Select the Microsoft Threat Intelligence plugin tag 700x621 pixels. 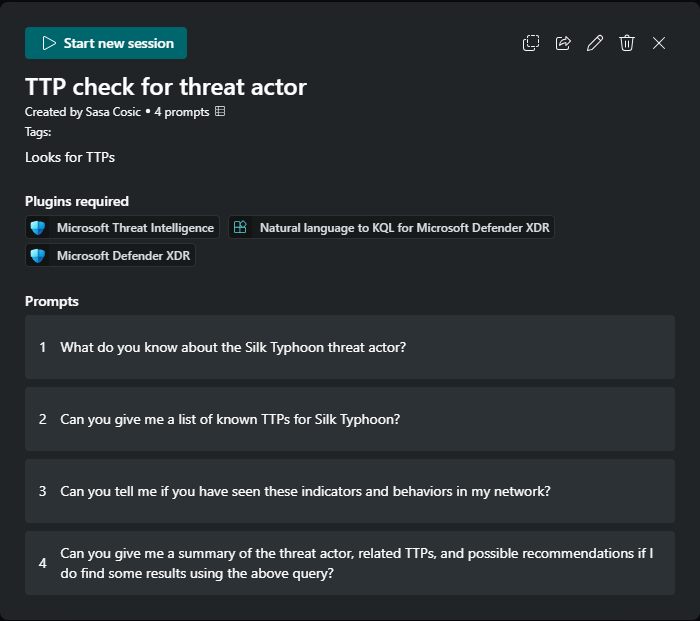click(x=135, y=228)
